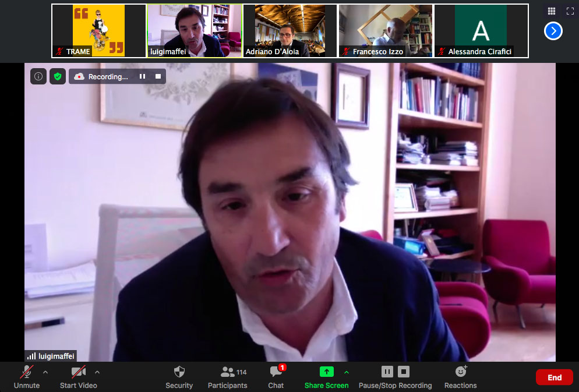Enter full screen mode
The width and height of the screenshot is (579, 392).
(570, 11)
